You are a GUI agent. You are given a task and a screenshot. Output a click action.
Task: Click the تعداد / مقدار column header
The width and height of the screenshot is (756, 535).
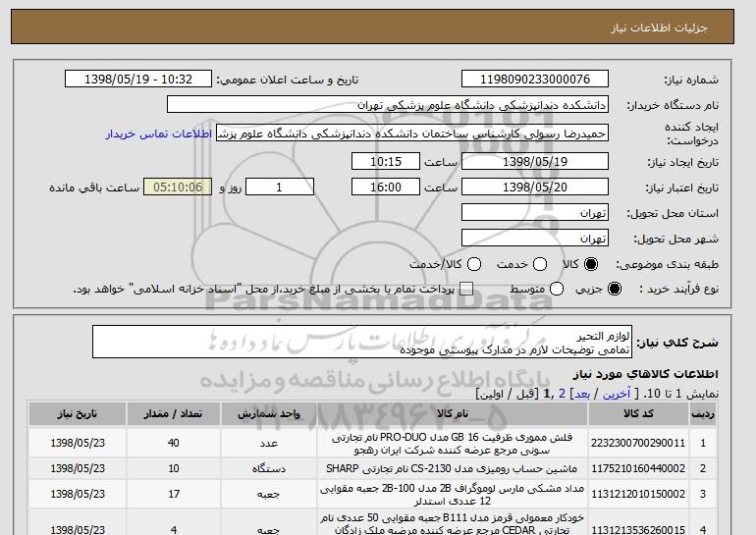coord(174,414)
